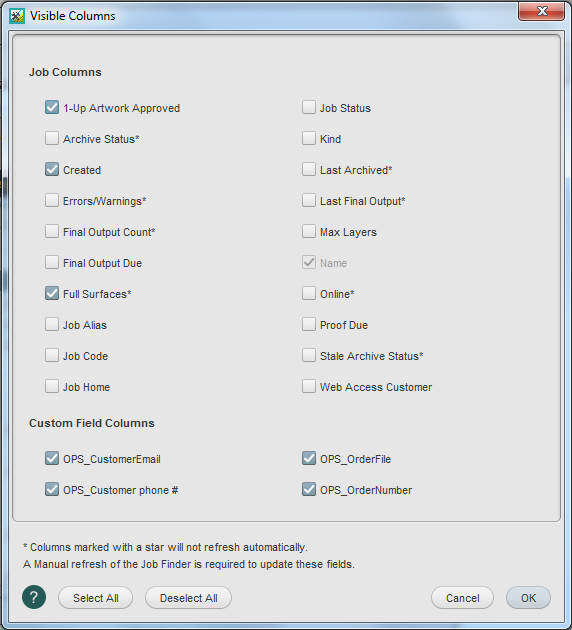Tick the Job Status checkbox

[x=309, y=107]
